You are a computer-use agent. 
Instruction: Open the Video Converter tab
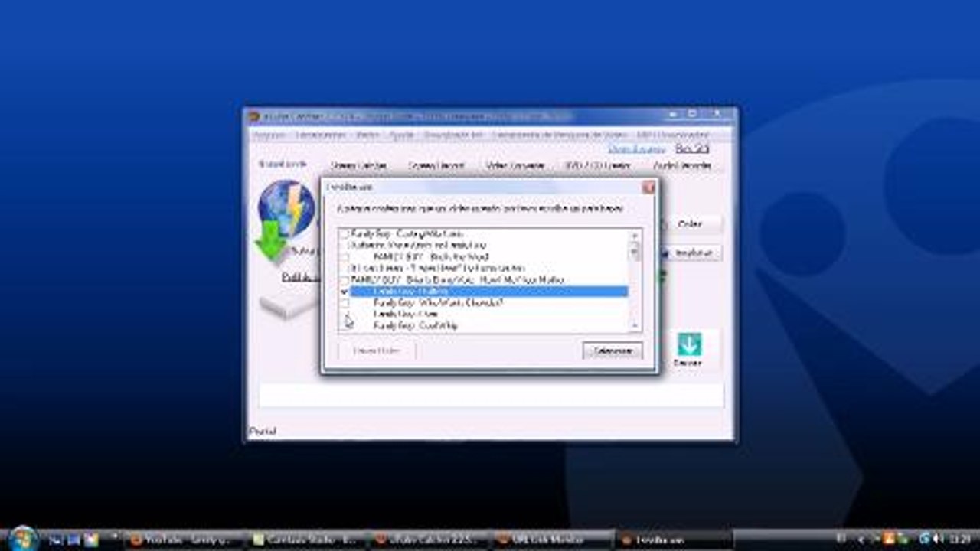(x=515, y=165)
